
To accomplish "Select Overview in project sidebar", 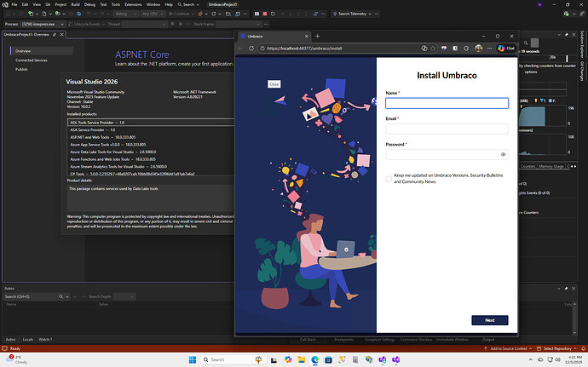I will (x=42, y=51).
